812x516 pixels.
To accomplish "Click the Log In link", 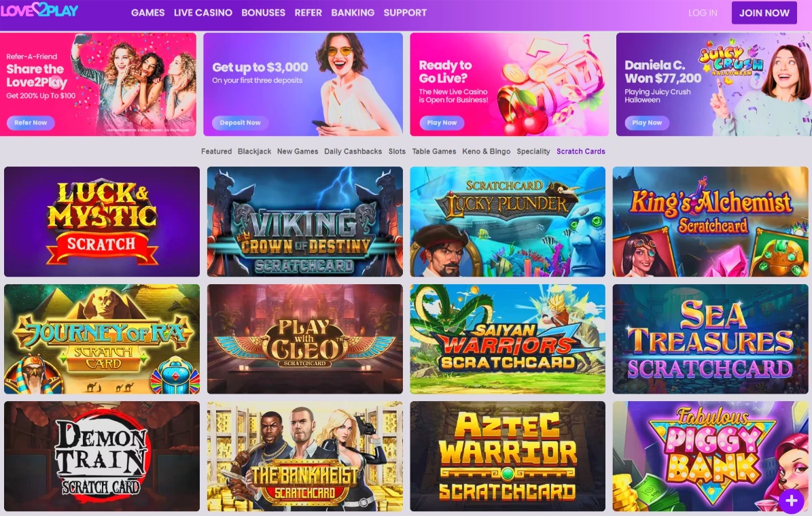I will [x=703, y=13].
